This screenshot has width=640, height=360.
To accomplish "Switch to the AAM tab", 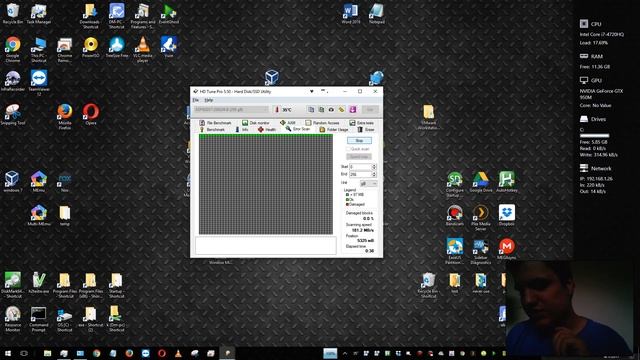I will click(x=288, y=123).
